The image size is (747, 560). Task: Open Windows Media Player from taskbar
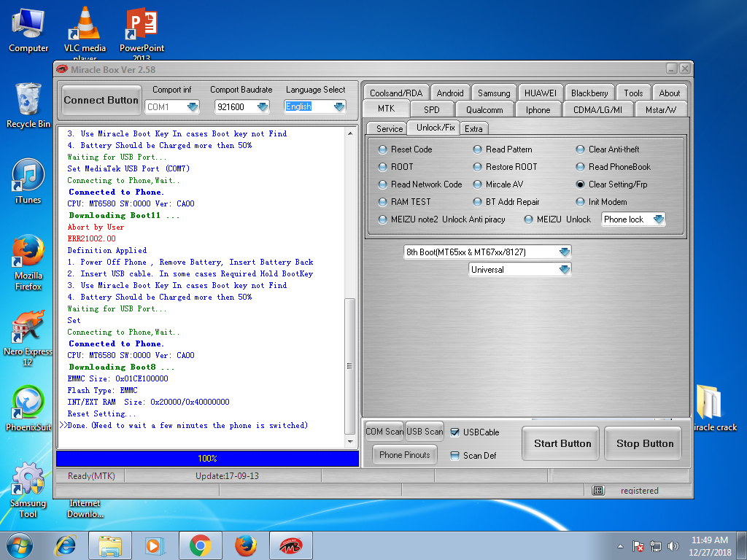(x=155, y=545)
